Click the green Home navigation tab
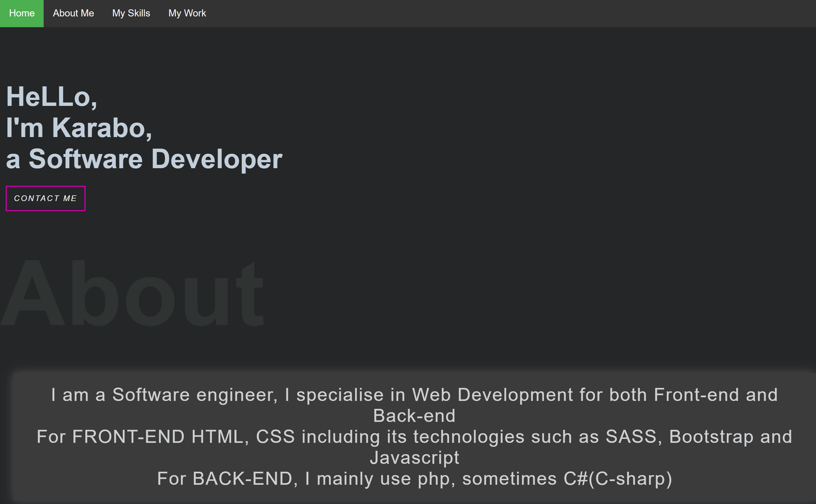Viewport: 816px width, 504px height. (22, 13)
